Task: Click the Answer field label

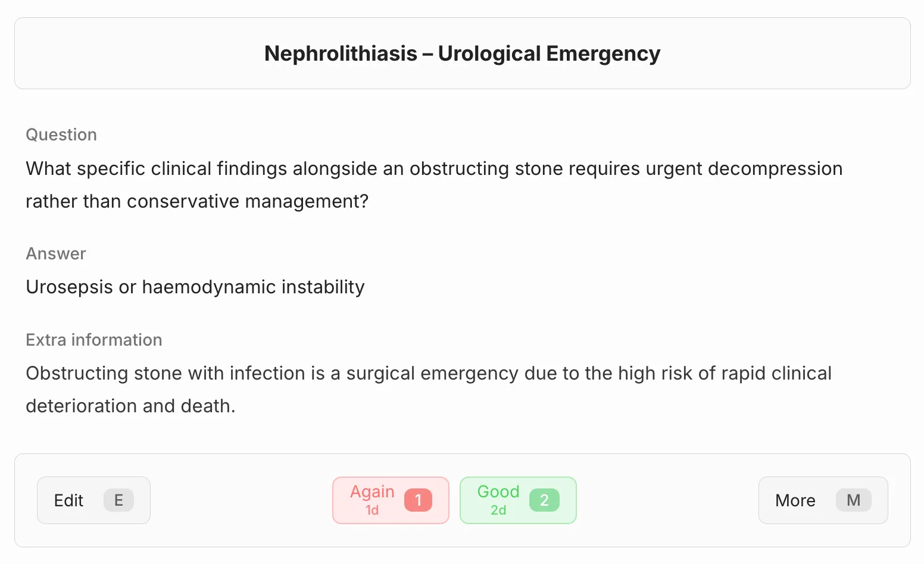Action: 56,253
